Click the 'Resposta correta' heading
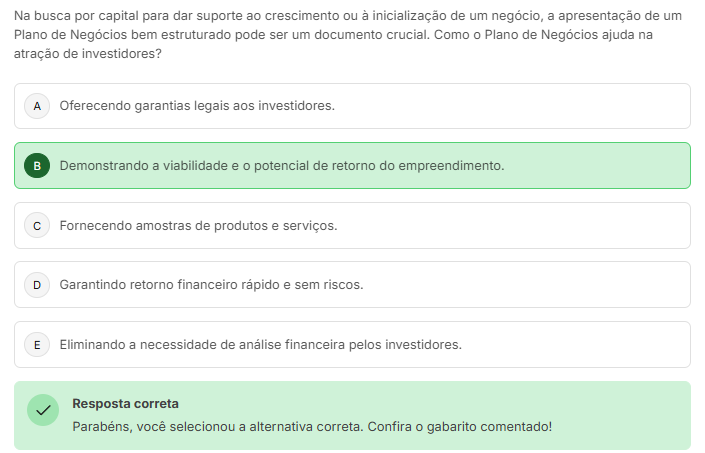The image size is (705, 453). coord(125,404)
